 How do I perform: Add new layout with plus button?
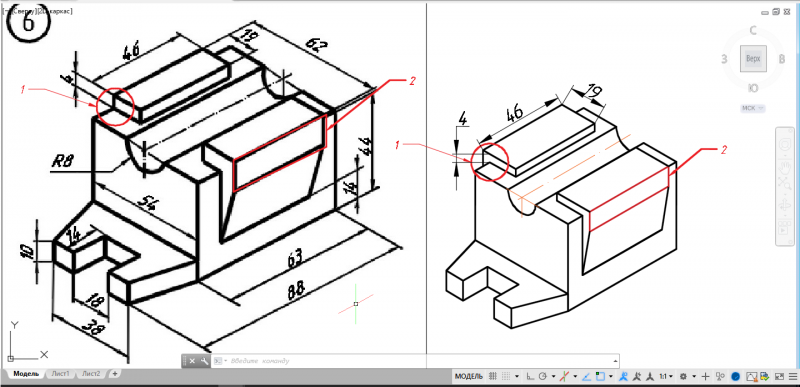click(115, 374)
